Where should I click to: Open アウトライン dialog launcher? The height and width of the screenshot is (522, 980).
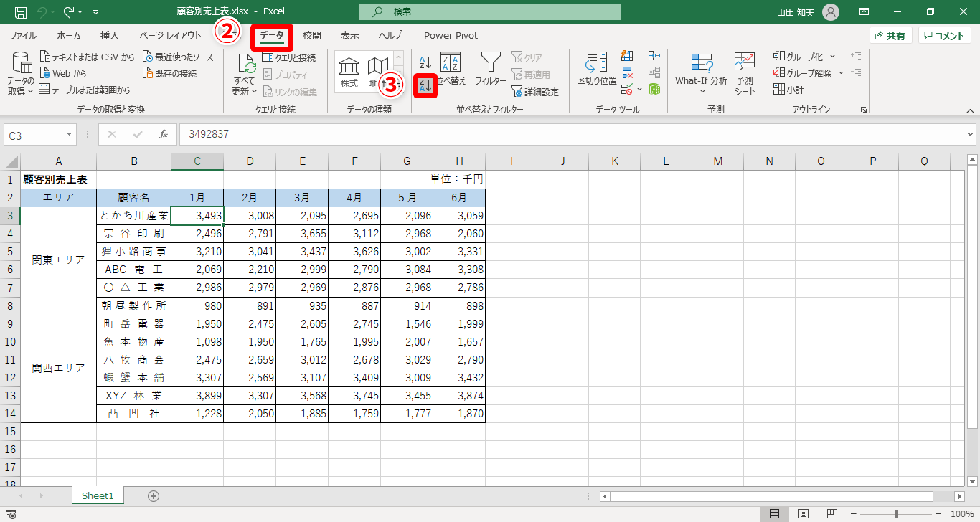tap(864, 110)
